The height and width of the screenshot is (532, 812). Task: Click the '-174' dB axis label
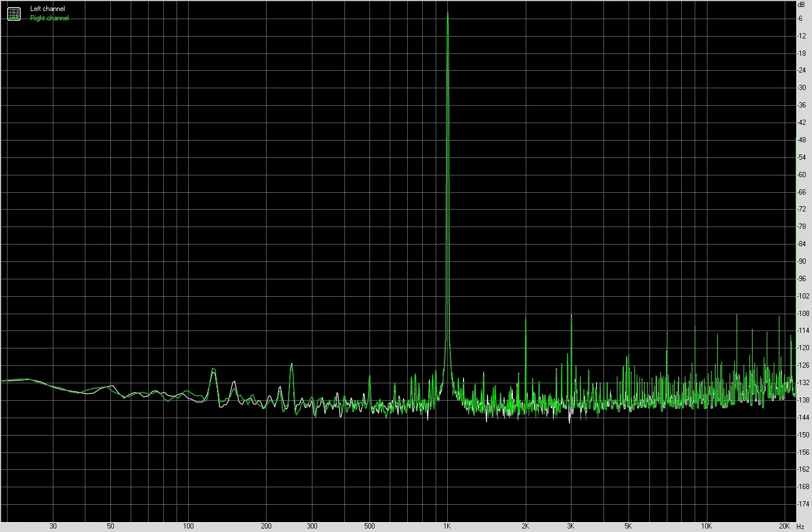point(804,504)
